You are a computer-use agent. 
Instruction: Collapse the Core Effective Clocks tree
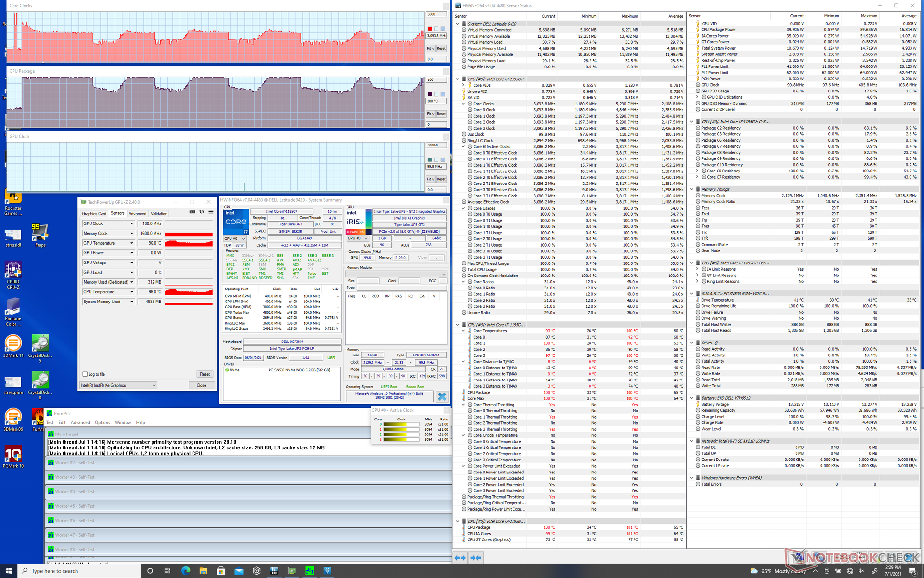pos(463,147)
